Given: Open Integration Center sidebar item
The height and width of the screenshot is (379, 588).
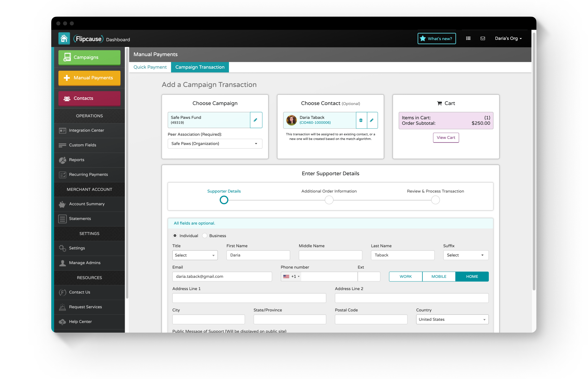Looking at the screenshot, I should click(x=86, y=130).
